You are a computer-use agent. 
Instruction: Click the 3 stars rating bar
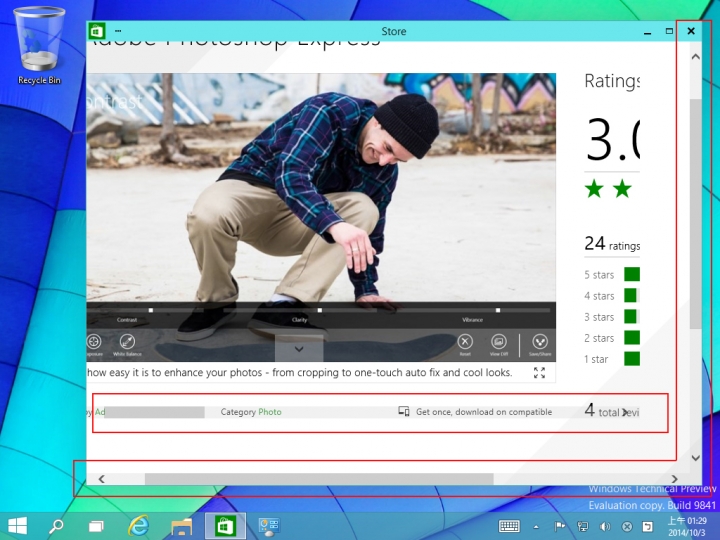pos(632,316)
